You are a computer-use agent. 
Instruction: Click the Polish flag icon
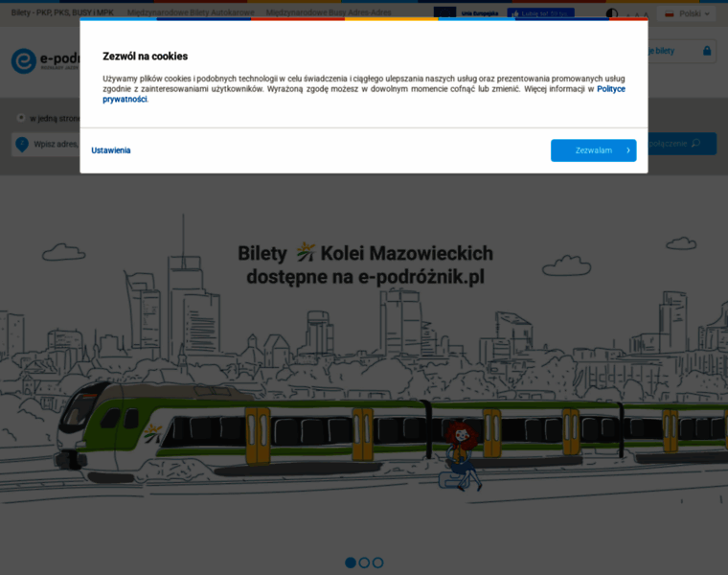click(x=669, y=14)
